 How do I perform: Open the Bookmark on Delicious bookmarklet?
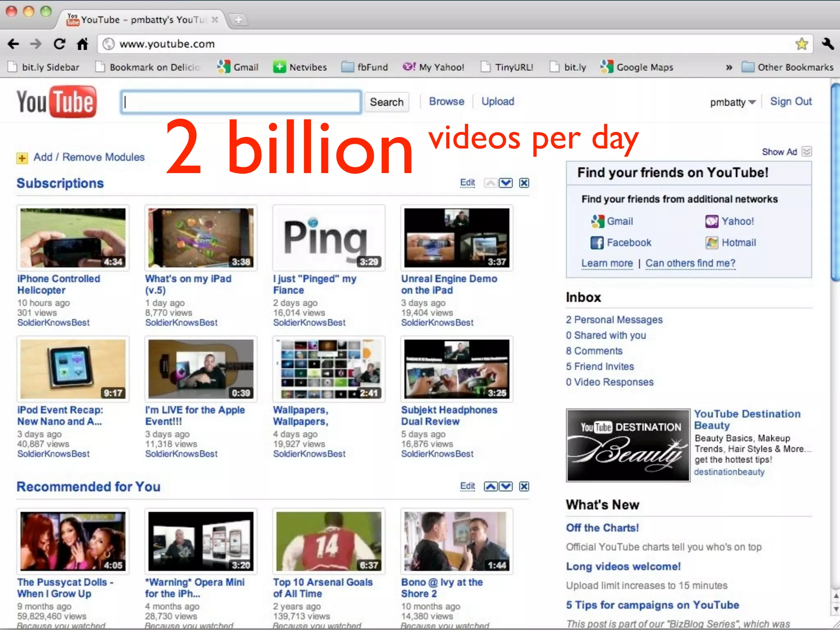tap(148, 67)
